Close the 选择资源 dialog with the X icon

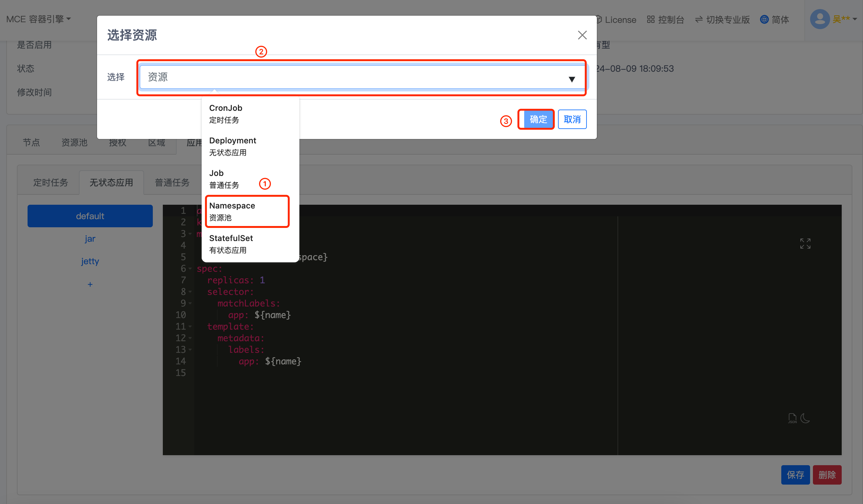tap(582, 35)
